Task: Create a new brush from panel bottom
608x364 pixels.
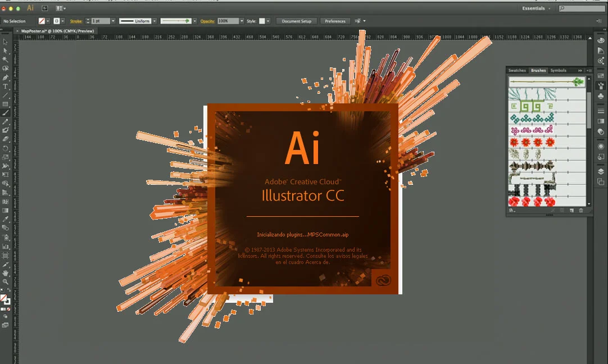Action: tap(572, 210)
